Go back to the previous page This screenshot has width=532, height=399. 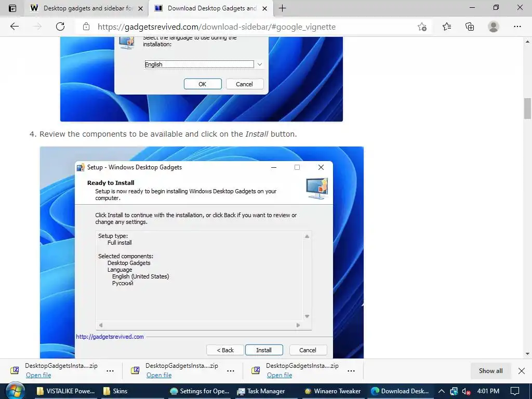pyautogui.click(x=14, y=26)
